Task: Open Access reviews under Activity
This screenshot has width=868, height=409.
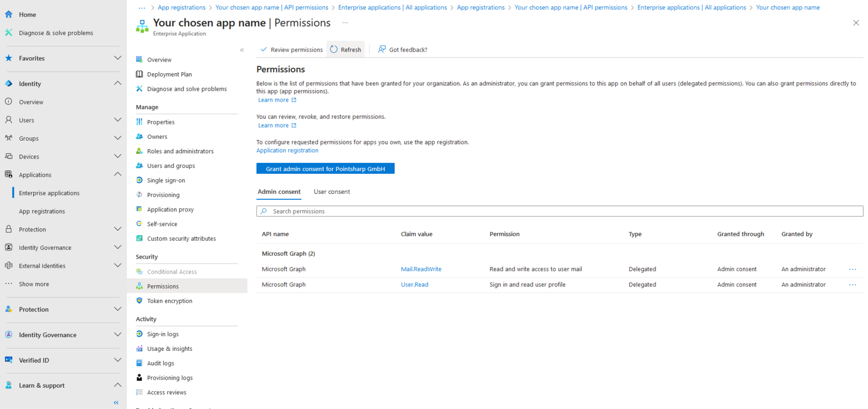Action: (167, 393)
